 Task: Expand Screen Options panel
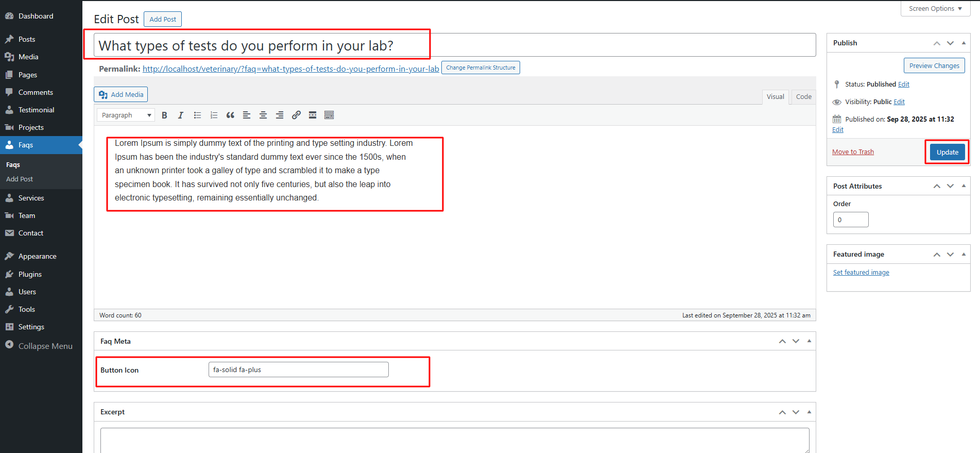pyautogui.click(x=935, y=9)
